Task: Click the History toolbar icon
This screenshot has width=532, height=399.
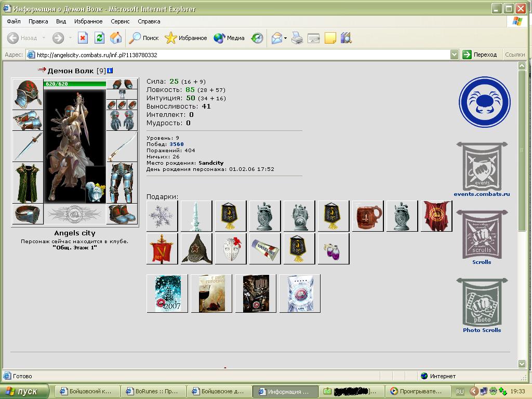Action: [x=257, y=37]
